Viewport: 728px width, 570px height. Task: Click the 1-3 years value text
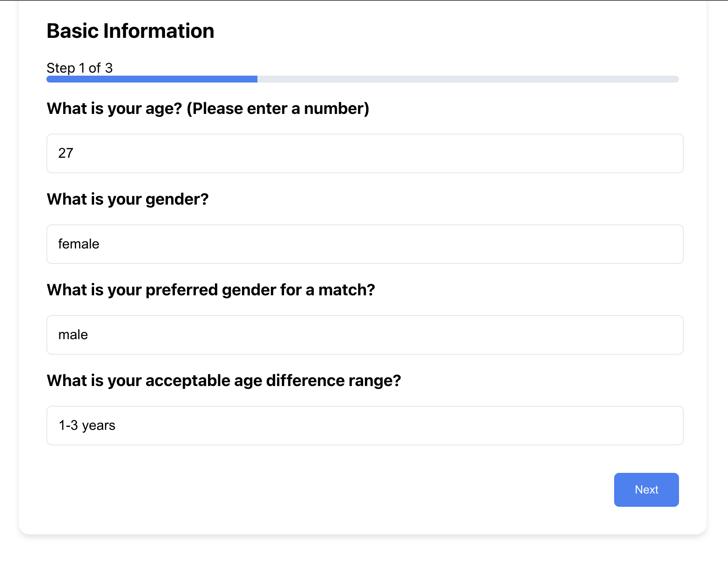(x=87, y=426)
